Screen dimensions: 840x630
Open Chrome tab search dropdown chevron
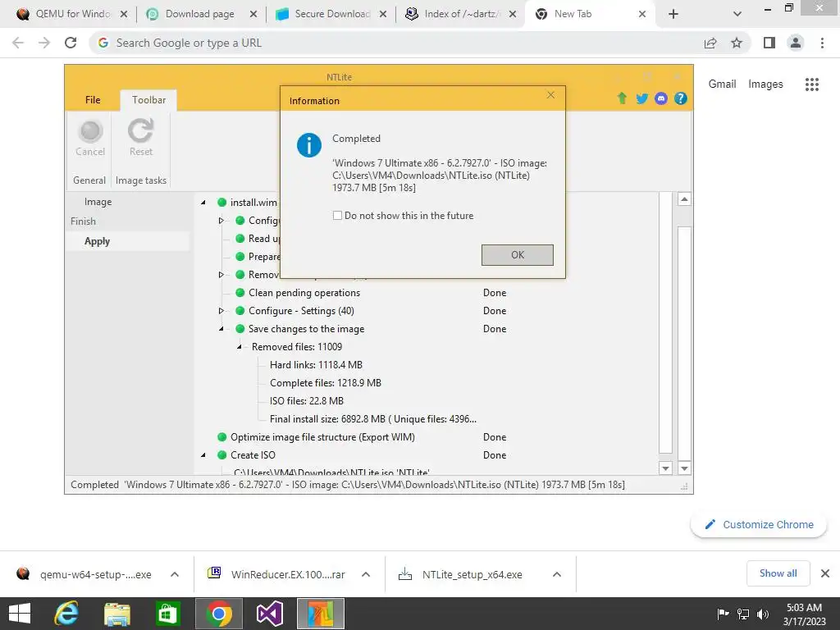click(737, 15)
